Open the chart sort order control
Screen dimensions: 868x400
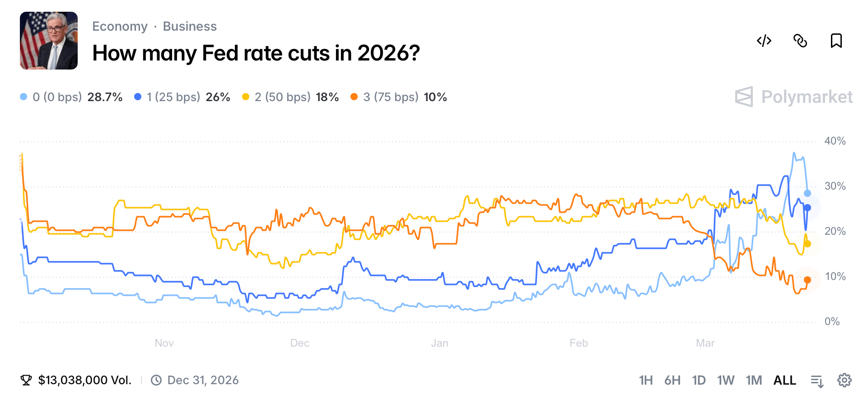pos(817,380)
